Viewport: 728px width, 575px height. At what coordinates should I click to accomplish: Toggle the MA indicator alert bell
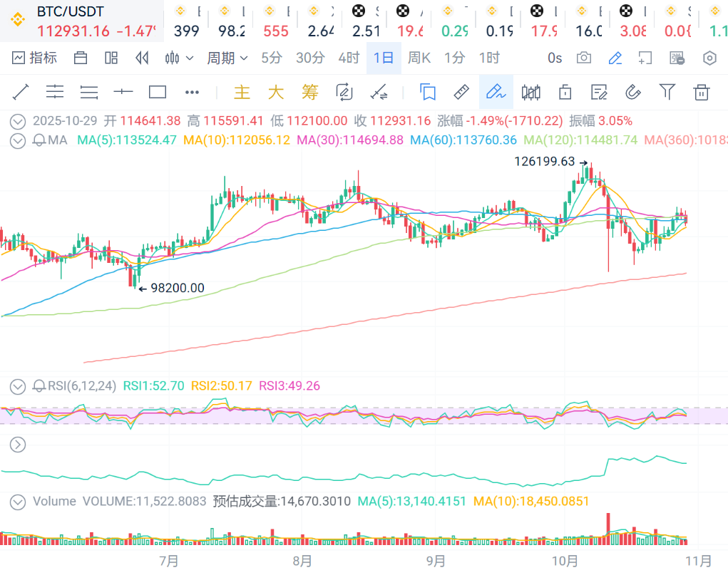pyautogui.click(x=39, y=140)
